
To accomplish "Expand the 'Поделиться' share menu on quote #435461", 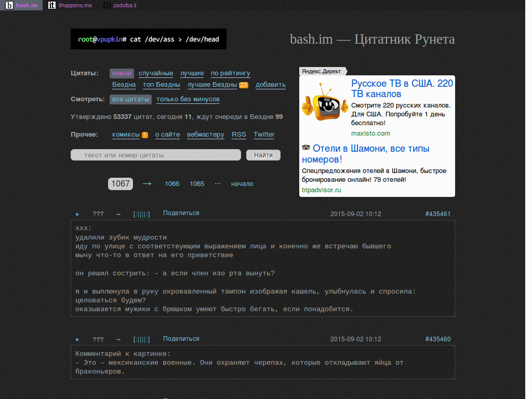I will pos(181,213).
